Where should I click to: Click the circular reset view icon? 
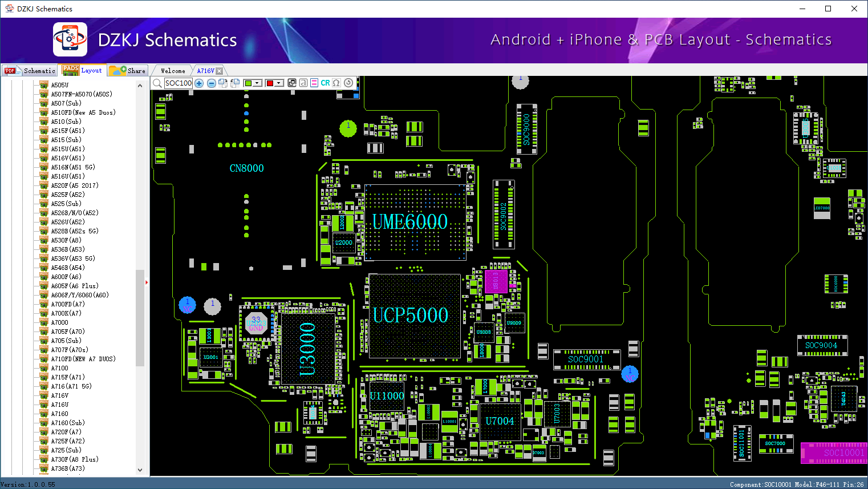(348, 83)
